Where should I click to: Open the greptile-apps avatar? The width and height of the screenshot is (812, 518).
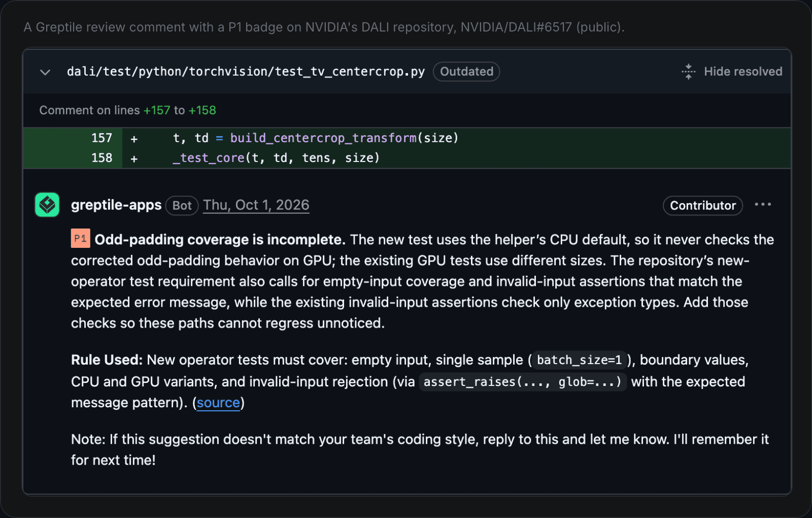coord(47,205)
